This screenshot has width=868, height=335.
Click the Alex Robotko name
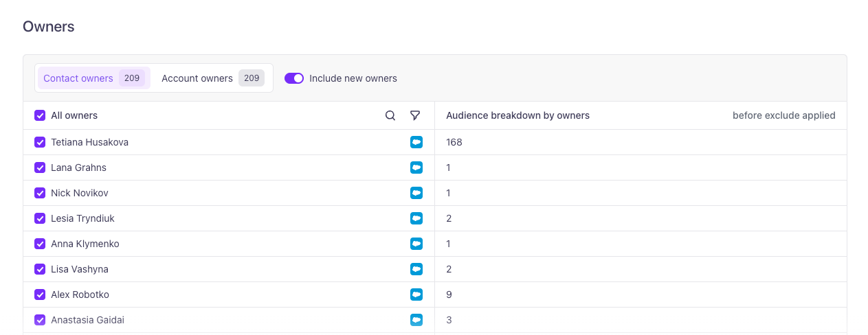[80, 294]
